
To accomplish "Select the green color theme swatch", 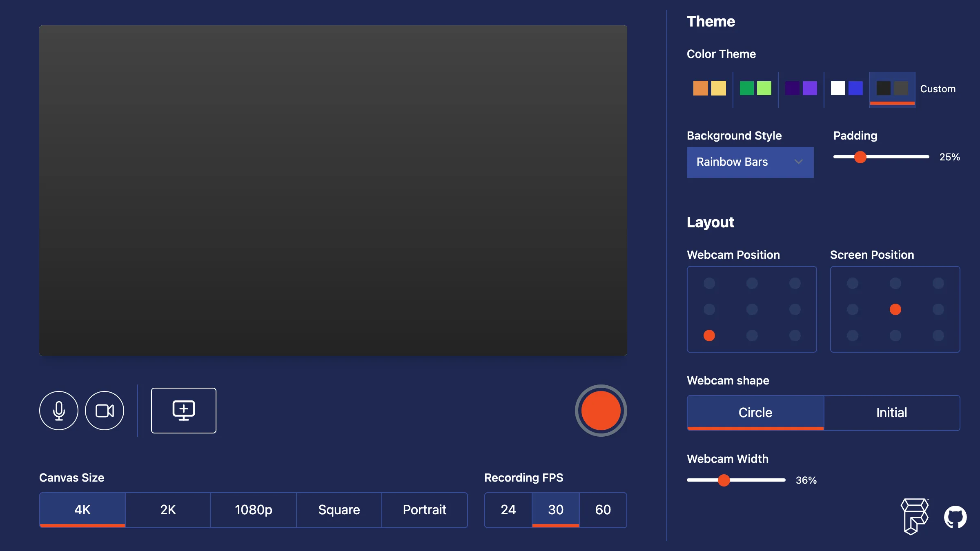I will (755, 89).
